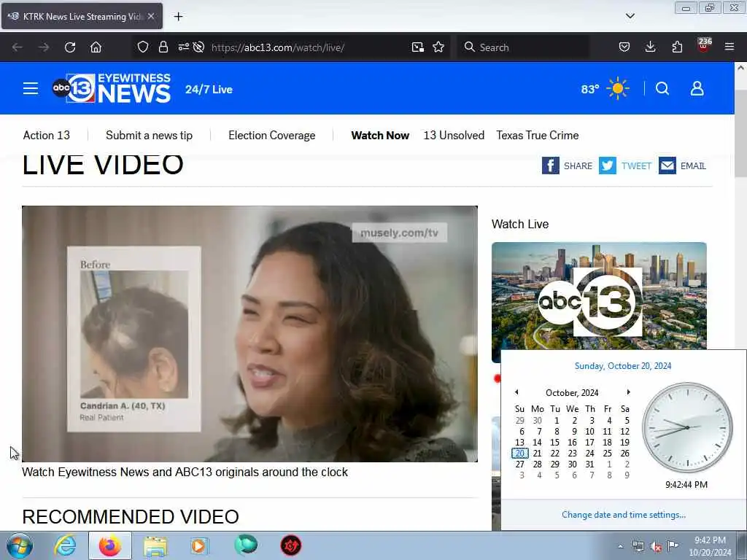Open the site search magnifier icon
747x560 pixels.
coord(662,88)
